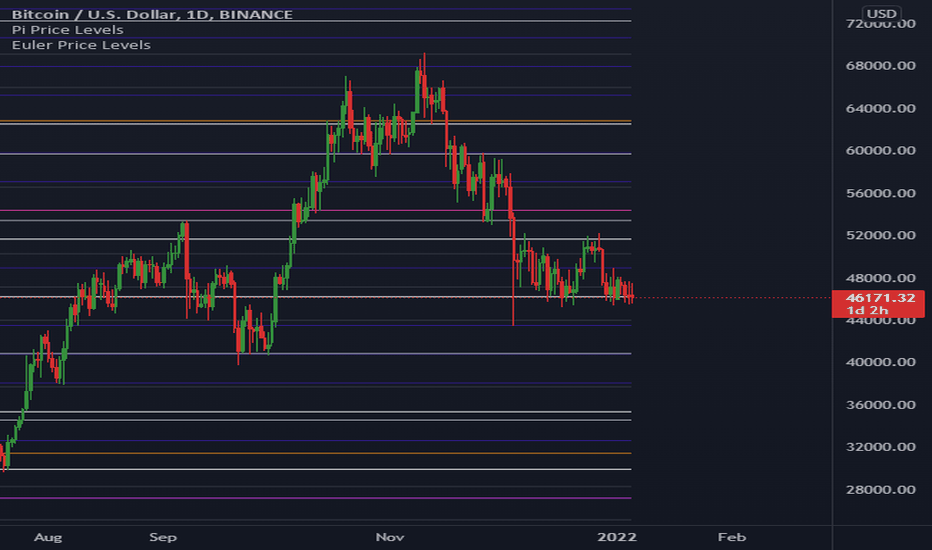This screenshot has width=932, height=550.
Task: Click the Sep label on time axis
Action: click(163, 537)
